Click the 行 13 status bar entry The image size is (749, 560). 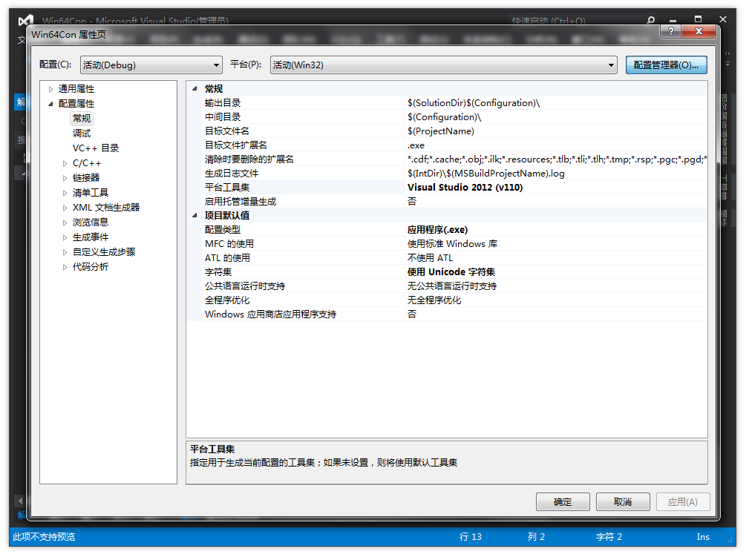tap(470, 537)
